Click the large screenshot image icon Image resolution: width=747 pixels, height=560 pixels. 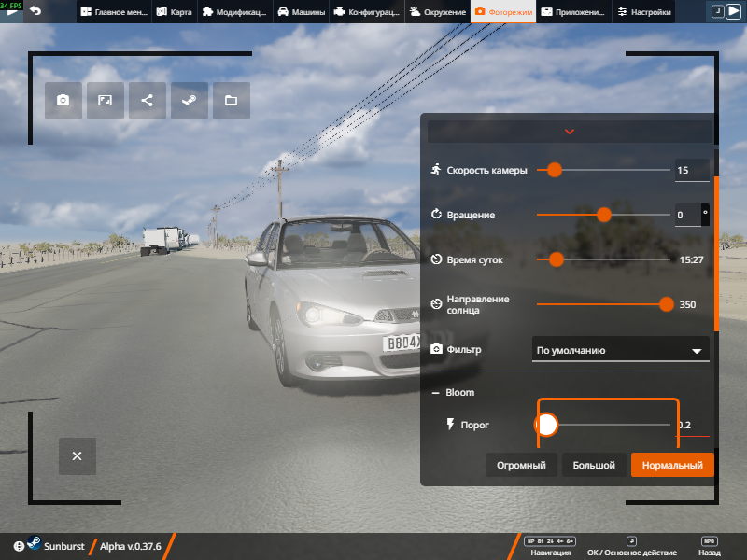click(105, 101)
